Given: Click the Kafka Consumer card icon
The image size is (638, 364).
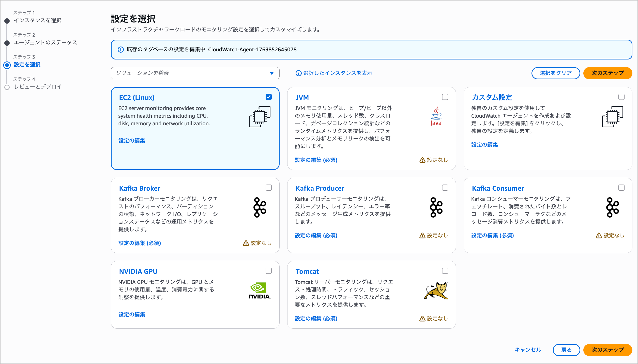Looking at the screenshot, I should (x=613, y=207).
